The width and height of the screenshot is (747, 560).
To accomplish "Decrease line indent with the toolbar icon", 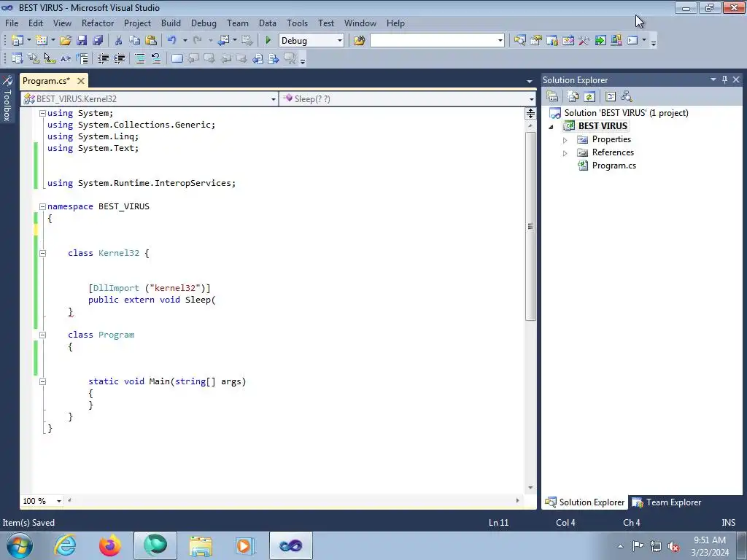I will pos(103,58).
